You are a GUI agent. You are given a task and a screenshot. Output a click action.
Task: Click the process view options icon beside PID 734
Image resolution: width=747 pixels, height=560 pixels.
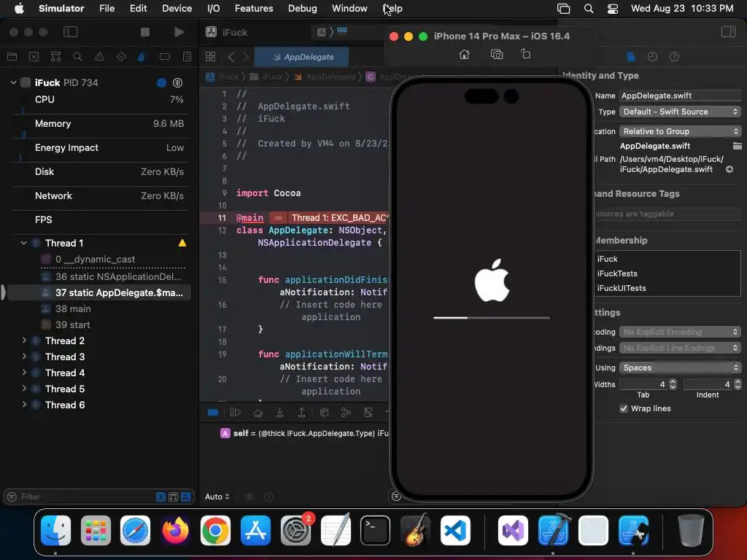[x=177, y=83]
